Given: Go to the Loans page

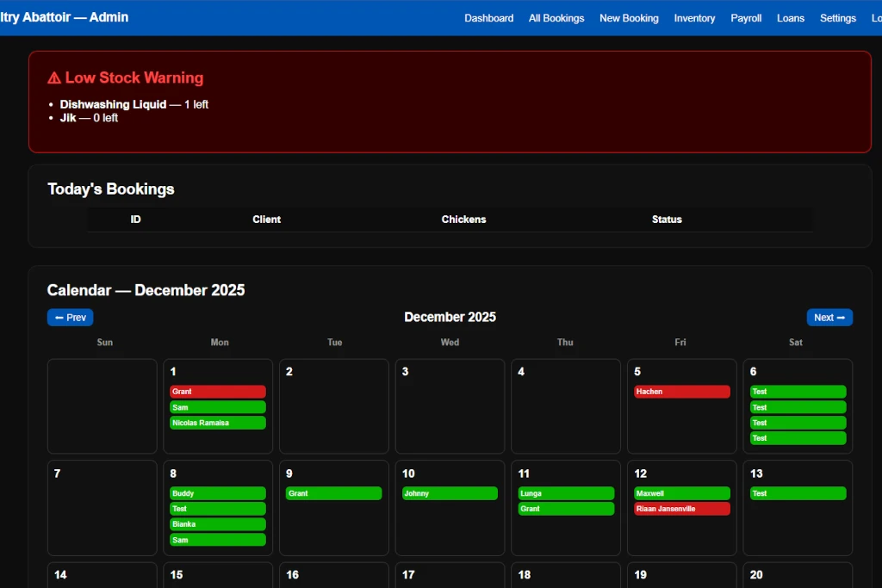Looking at the screenshot, I should pyautogui.click(x=791, y=18).
